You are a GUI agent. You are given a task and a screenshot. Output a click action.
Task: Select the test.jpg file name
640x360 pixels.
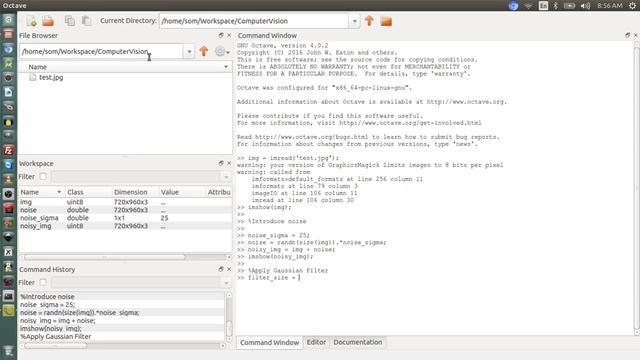tap(51, 77)
